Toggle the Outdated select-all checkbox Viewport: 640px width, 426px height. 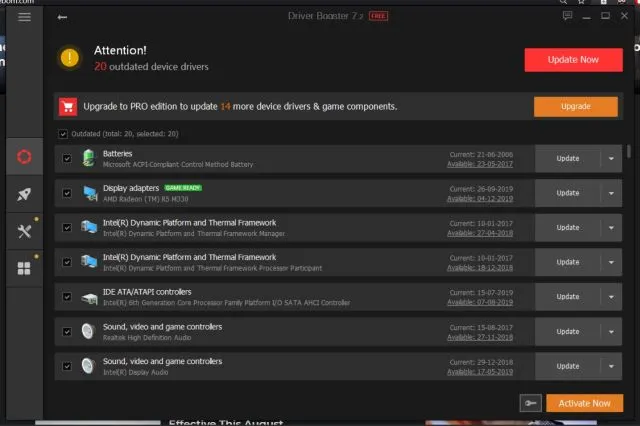coord(63,134)
